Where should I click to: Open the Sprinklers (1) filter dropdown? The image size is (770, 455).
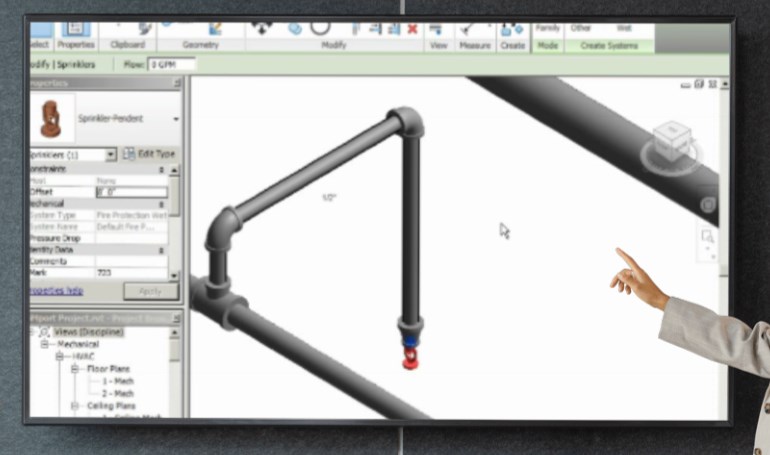(111, 155)
